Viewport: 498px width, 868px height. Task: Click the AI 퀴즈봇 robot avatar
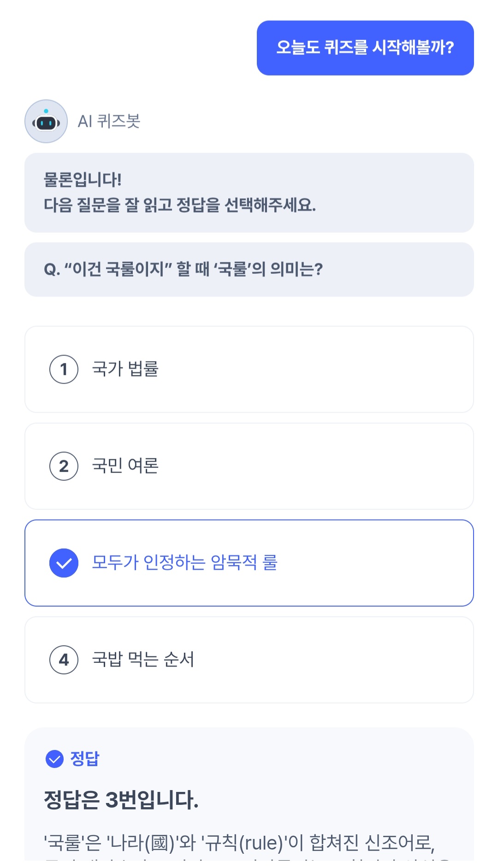tap(46, 121)
